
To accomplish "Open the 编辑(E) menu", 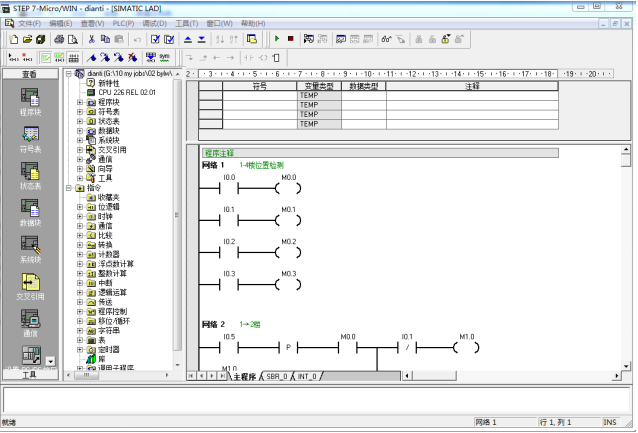I will click(60, 24).
